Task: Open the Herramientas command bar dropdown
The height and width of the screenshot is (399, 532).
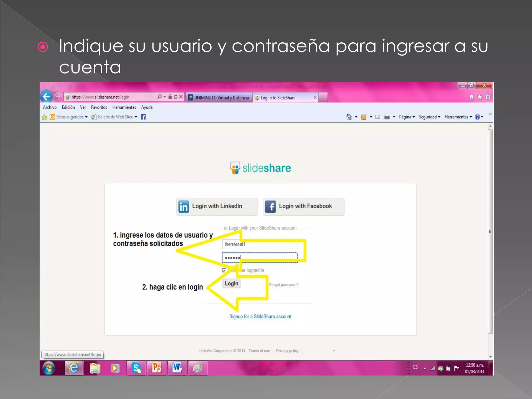Action: click(x=458, y=117)
